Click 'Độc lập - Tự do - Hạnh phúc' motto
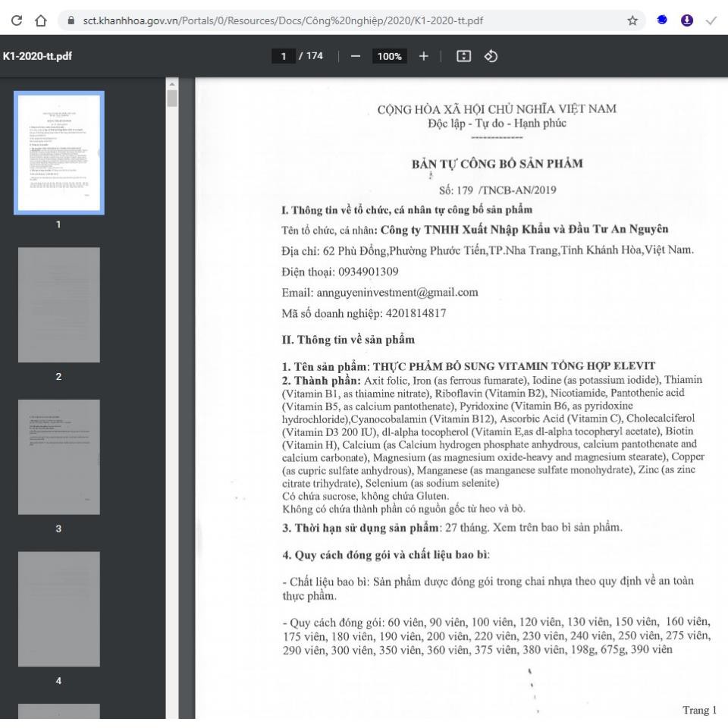 pos(497,124)
